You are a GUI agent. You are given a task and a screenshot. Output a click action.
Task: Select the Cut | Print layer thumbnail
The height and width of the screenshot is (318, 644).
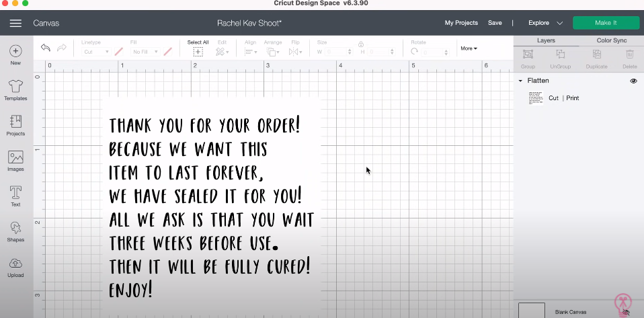(x=536, y=98)
